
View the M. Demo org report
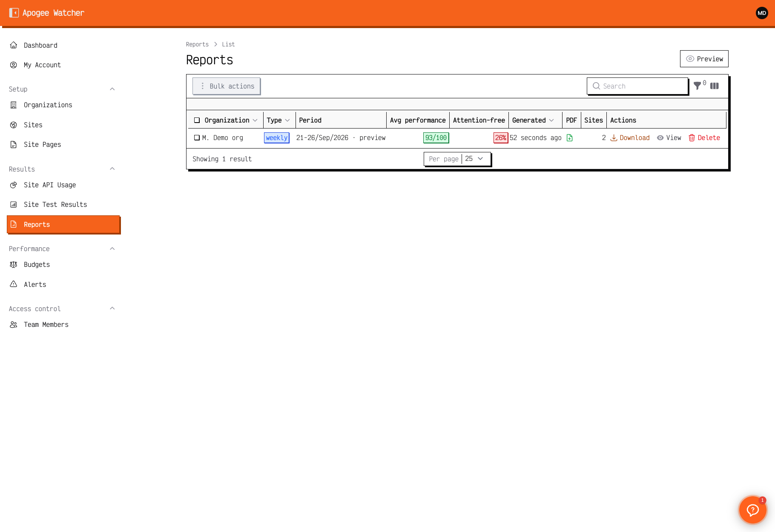coord(669,138)
